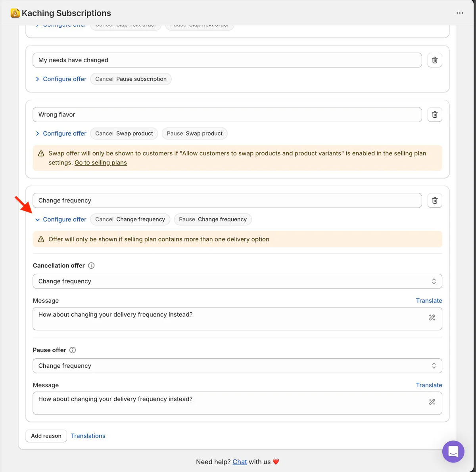This screenshot has height=472, width=476.
Task: Click magic wand icon in cancellation message
Action: click(432, 317)
